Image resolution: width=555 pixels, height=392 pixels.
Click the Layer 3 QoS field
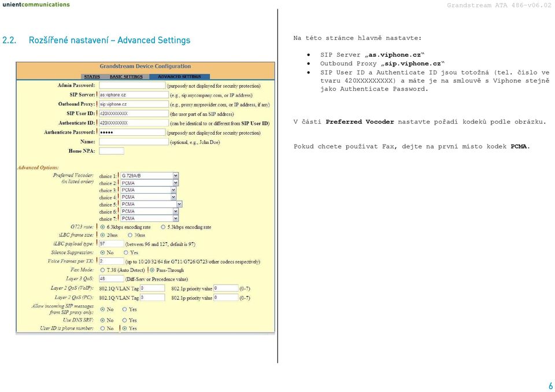point(112,279)
